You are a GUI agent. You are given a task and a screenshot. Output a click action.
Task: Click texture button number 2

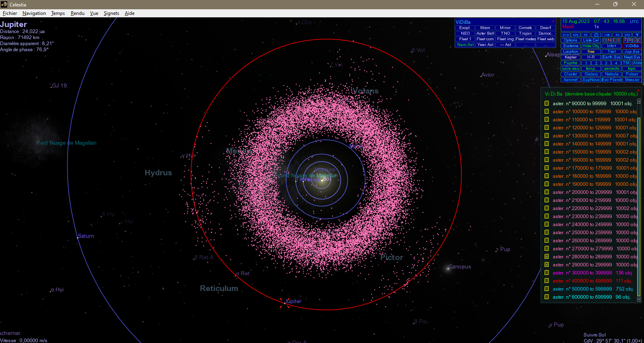[x=596, y=63]
